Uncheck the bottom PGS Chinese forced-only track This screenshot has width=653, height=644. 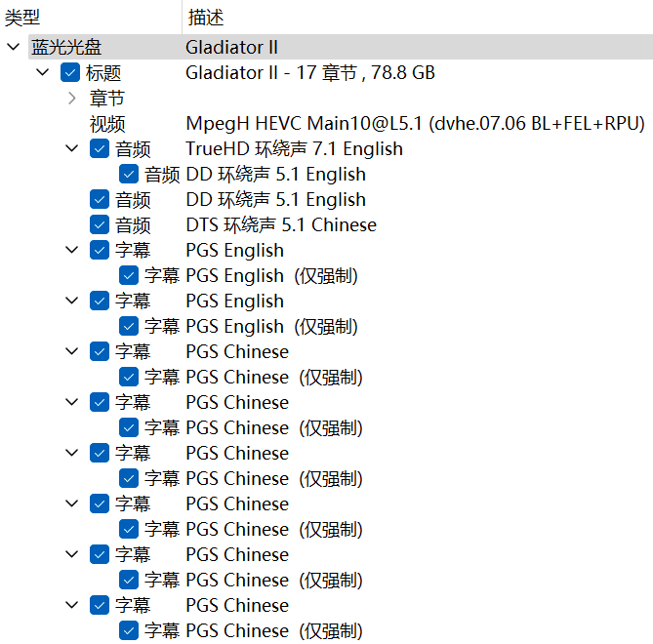129,631
